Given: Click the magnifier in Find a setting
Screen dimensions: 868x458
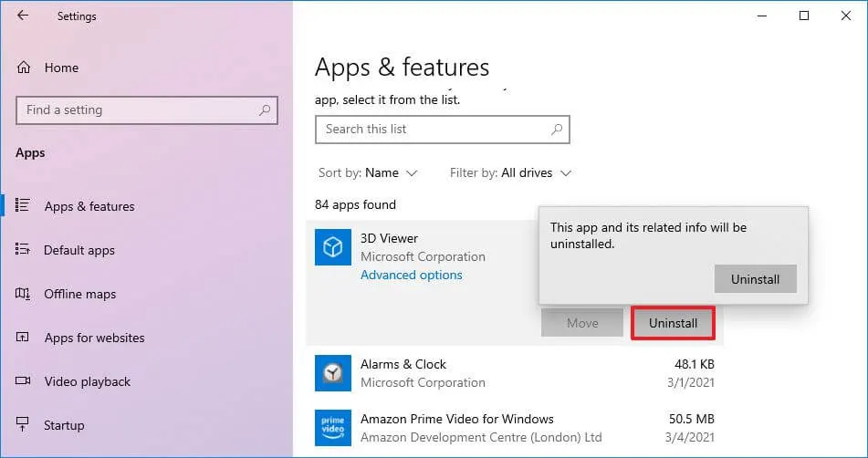Looking at the screenshot, I should [265, 110].
